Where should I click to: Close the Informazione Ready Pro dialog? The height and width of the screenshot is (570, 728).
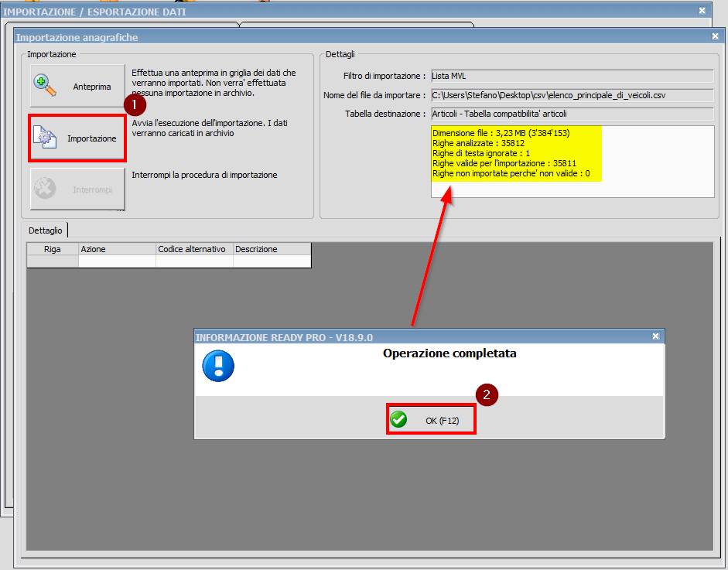(655, 336)
